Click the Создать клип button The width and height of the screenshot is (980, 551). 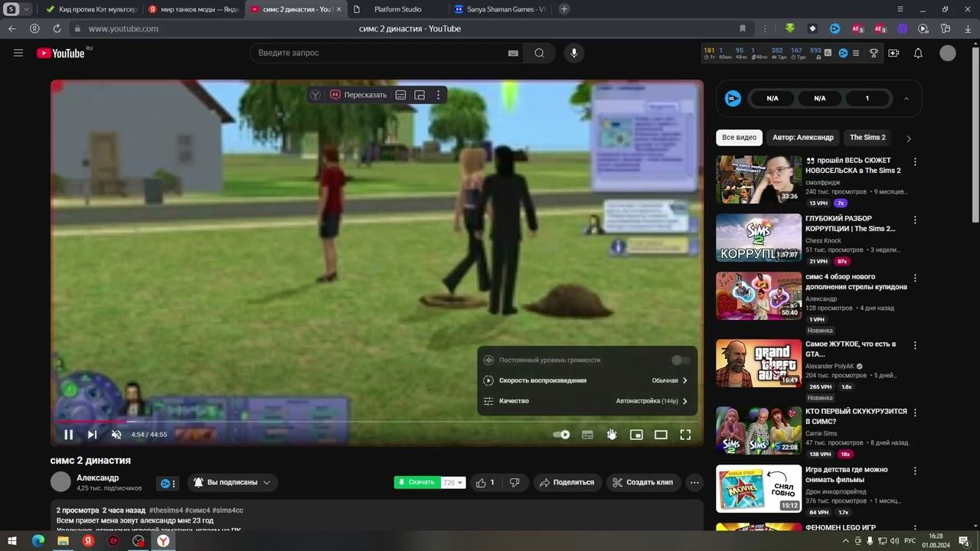[x=644, y=483]
